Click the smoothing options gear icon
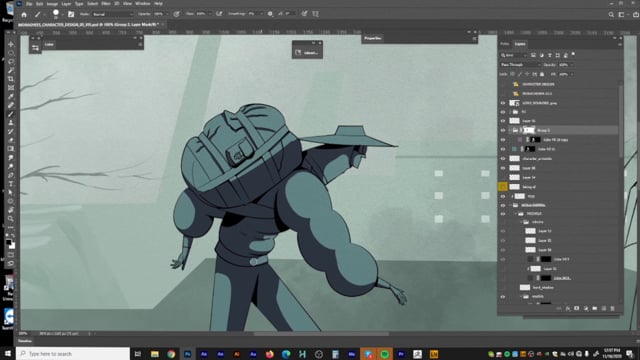The image size is (640, 360). (270, 14)
